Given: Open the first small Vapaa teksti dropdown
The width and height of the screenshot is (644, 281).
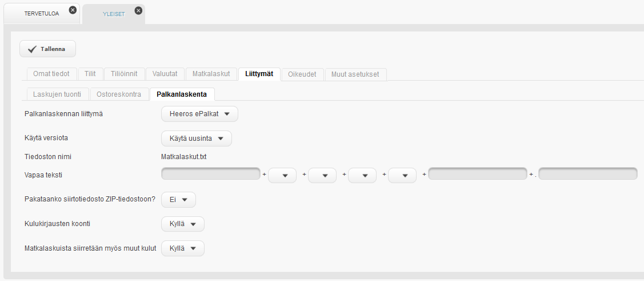Looking at the screenshot, I should tap(282, 175).
